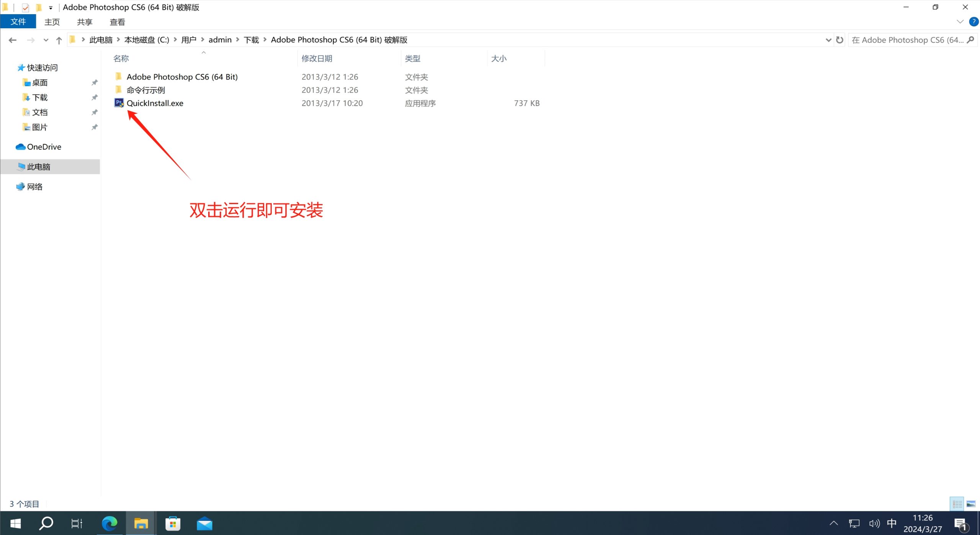This screenshot has width=980, height=535.
Task: Show hidden tray icons chevron
Action: 834,524
